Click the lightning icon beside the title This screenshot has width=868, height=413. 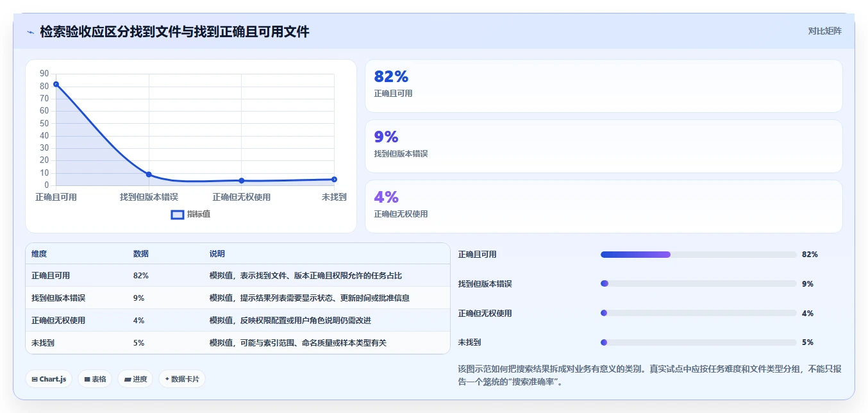pyautogui.click(x=31, y=32)
